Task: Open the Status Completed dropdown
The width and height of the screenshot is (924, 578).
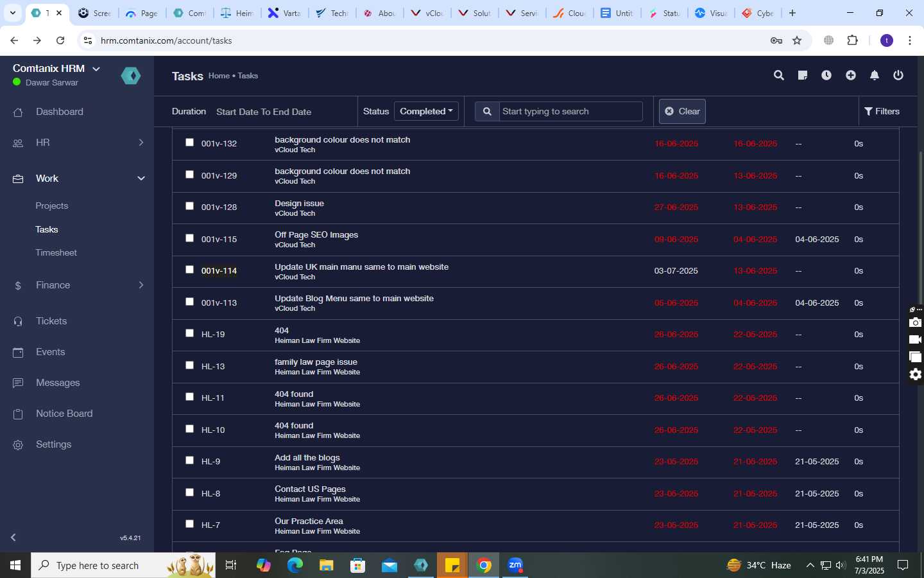Action: click(426, 111)
